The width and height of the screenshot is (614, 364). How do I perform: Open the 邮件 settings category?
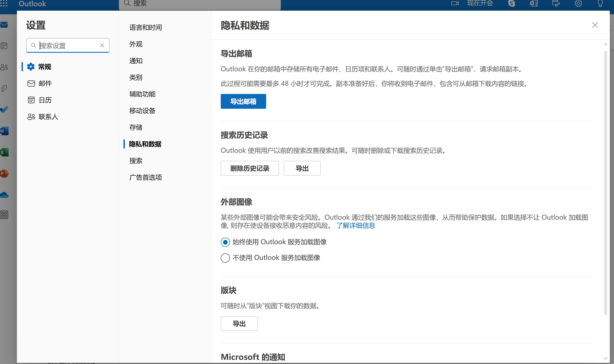click(x=45, y=83)
